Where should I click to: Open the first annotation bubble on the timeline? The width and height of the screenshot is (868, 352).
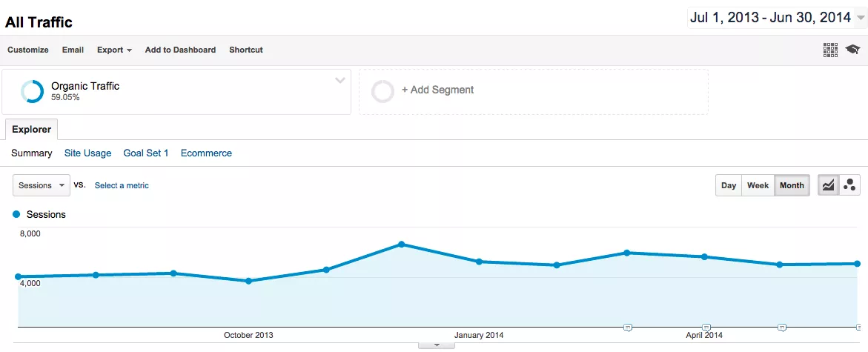click(x=628, y=328)
